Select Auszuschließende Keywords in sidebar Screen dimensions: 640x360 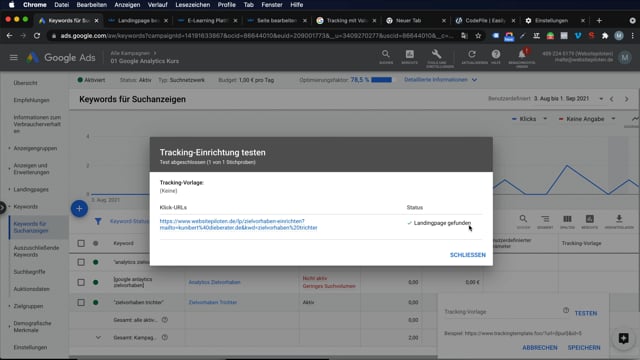[x=36, y=251]
